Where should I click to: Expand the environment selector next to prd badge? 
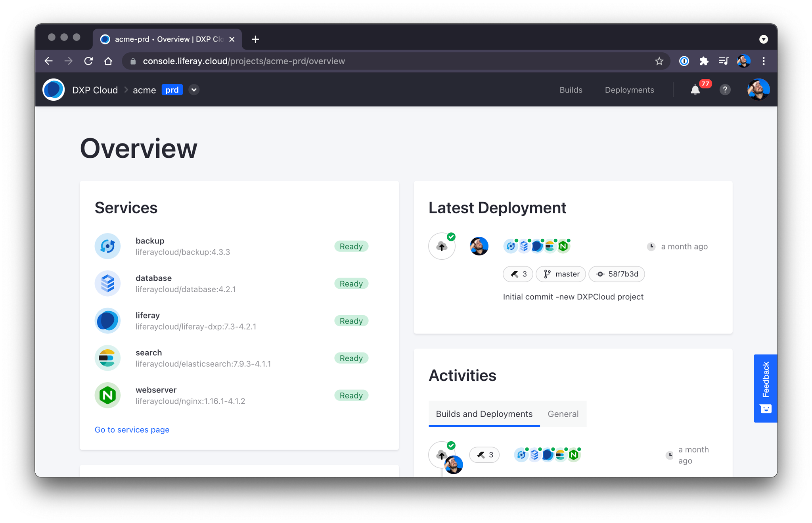pos(193,90)
